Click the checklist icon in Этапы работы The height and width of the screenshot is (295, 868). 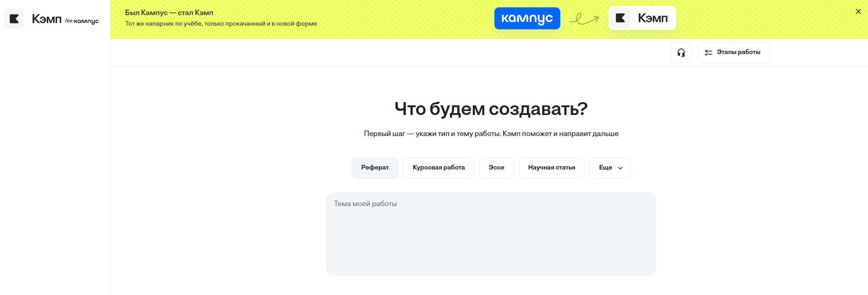[708, 53]
